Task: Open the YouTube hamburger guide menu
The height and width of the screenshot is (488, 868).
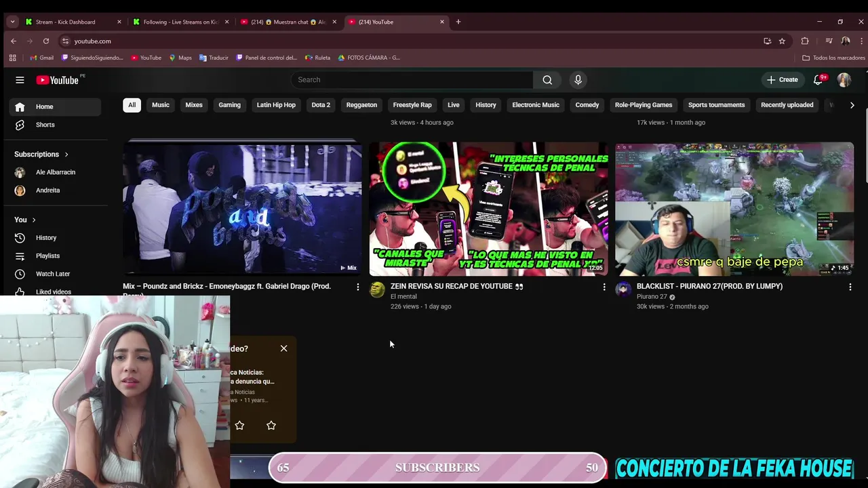Action: [x=20, y=80]
